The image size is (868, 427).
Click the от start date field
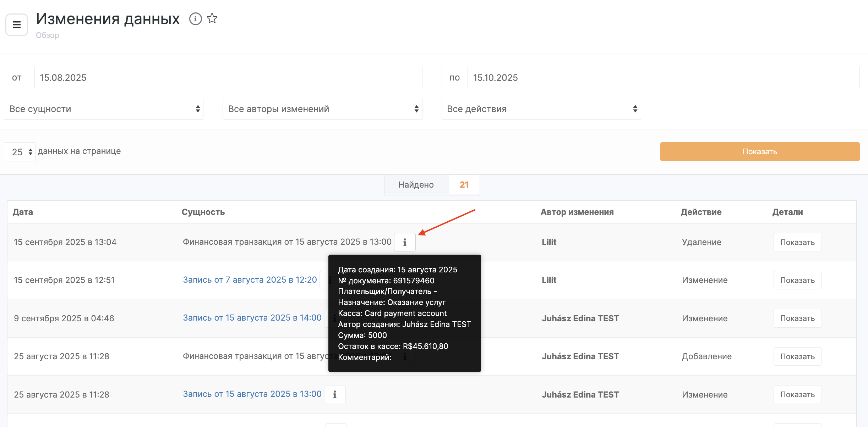[x=228, y=78]
